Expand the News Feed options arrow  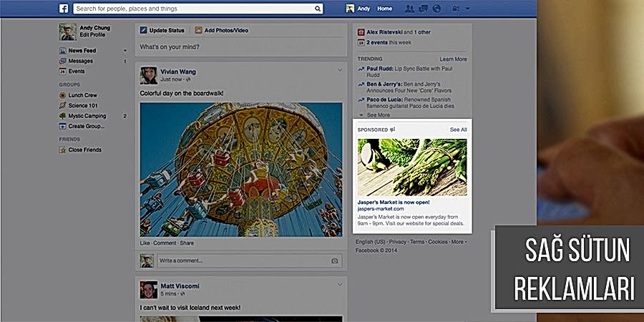(x=125, y=51)
